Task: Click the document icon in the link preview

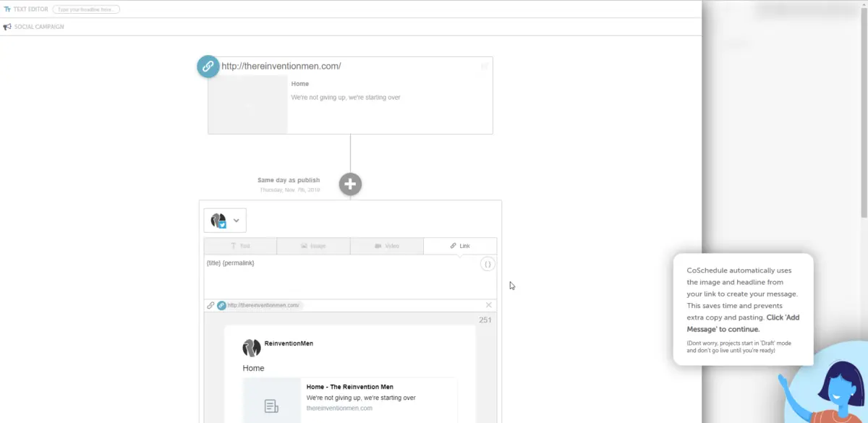Action: pos(271,406)
